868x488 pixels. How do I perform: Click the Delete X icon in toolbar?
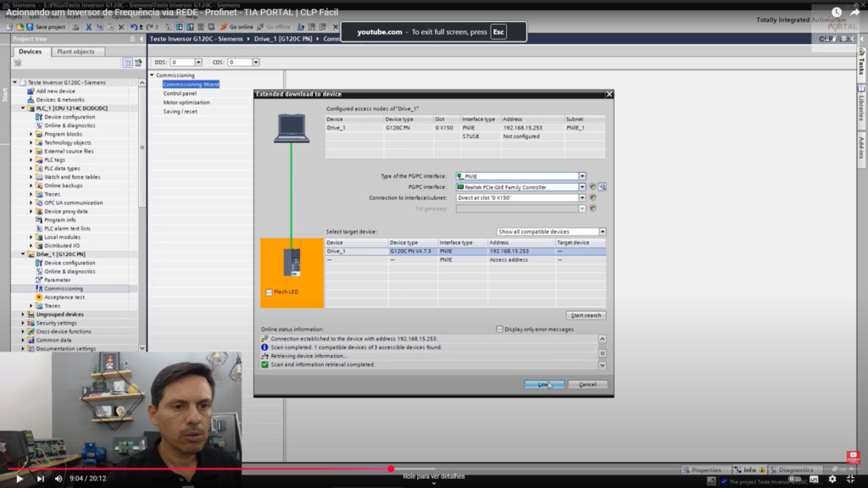tap(121, 26)
